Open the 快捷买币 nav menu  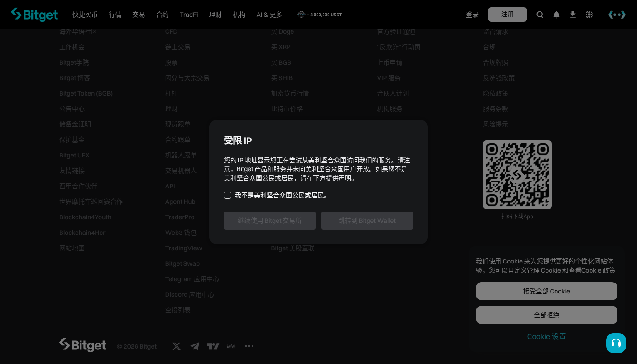click(x=85, y=15)
